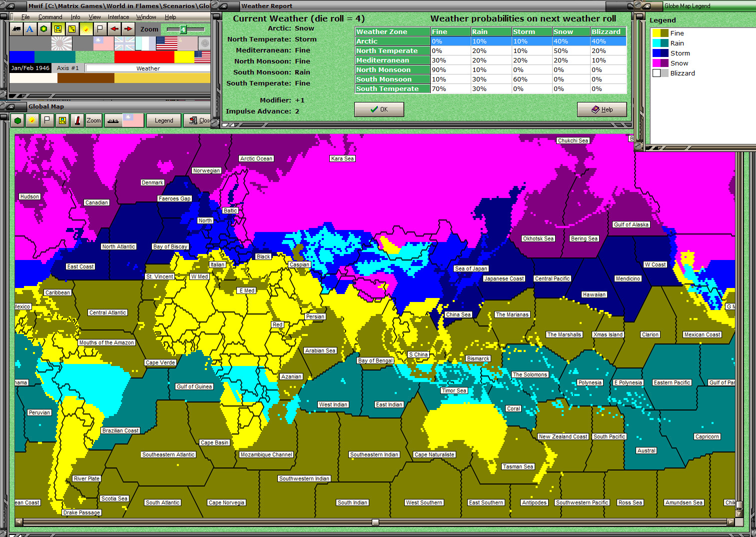Select the faded Soviet flag
Viewport: 756px width, 537px height.
(x=187, y=43)
